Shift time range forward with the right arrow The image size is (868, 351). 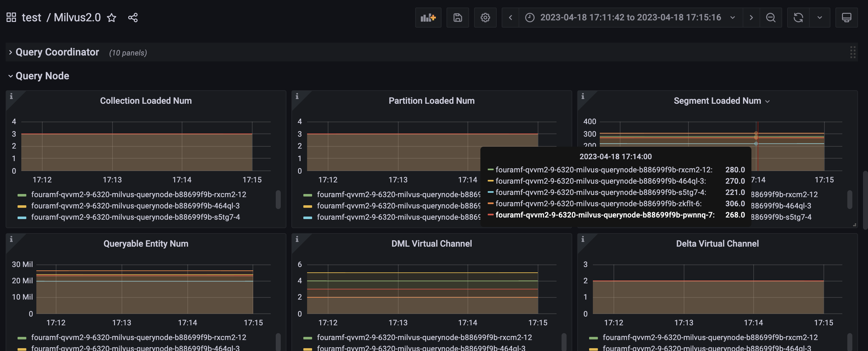click(x=751, y=18)
